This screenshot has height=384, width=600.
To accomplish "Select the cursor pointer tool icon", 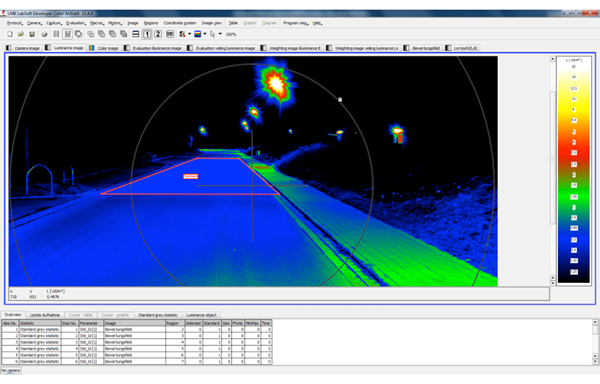I will tap(213, 34).
